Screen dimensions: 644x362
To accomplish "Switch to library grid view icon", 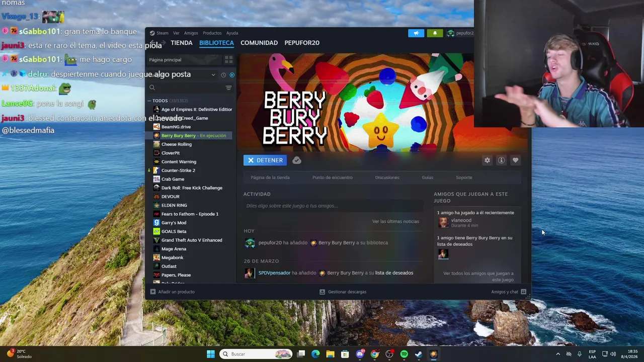I will 228,59.
